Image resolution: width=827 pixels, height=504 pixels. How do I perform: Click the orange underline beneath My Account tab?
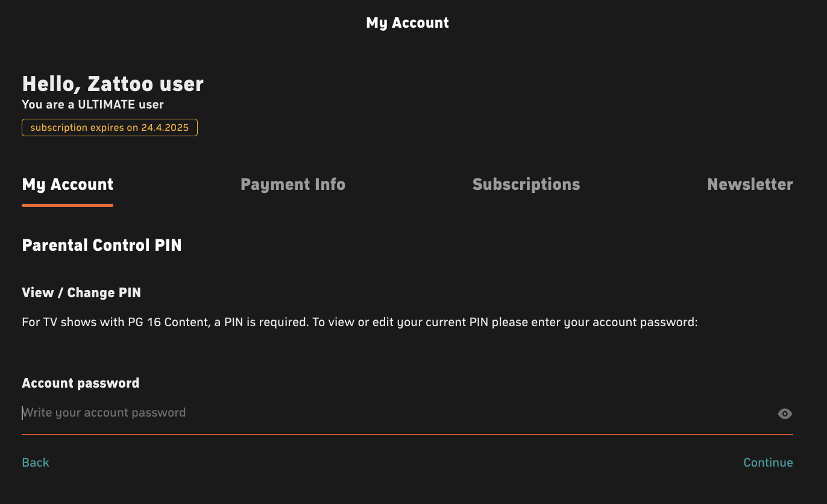pyautogui.click(x=68, y=205)
